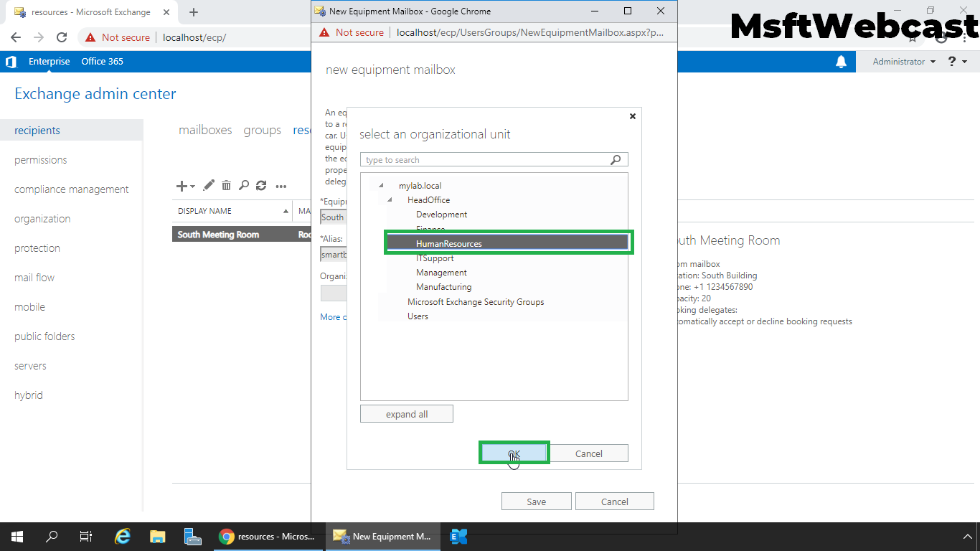This screenshot has width=980, height=551.
Task: Click OK to confirm organizational unit
Action: [x=514, y=453]
